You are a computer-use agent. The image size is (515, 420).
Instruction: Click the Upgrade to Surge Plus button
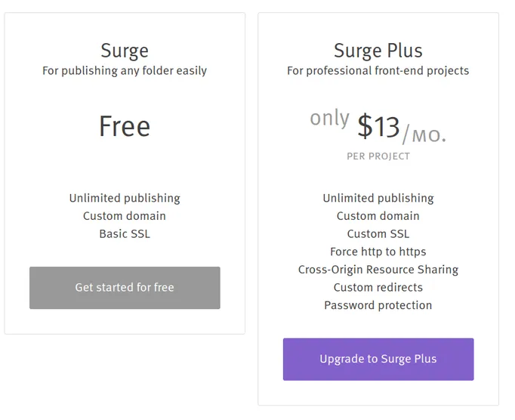tap(378, 360)
